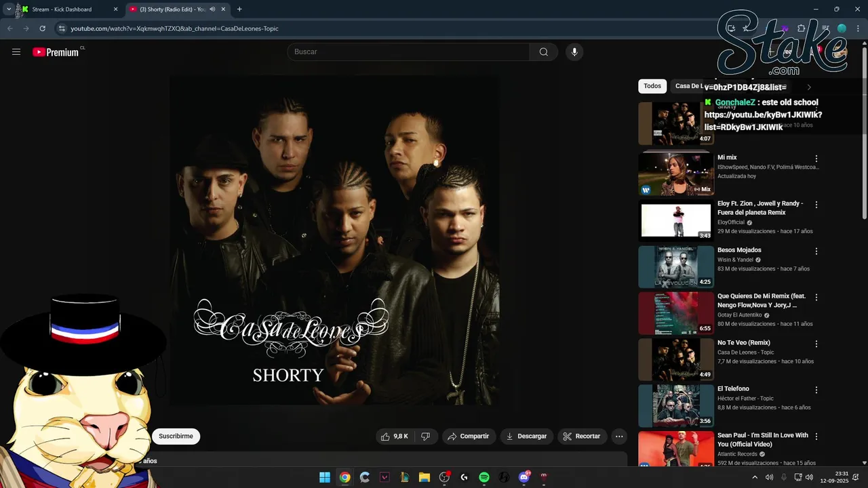Open File Explorer from the taskbar
Image resolution: width=868 pixels, height=488 pixels.
pyautogui.click(x=424, y=477)
